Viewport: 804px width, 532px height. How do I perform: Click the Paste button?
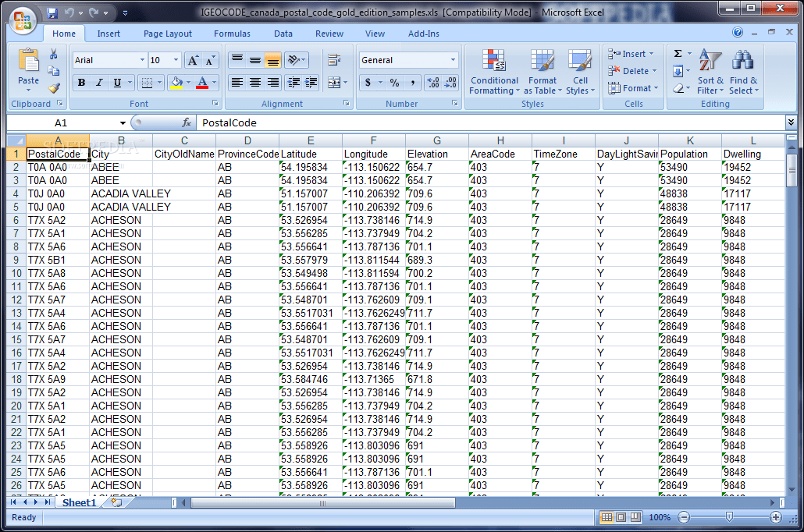tap(28, 72)
